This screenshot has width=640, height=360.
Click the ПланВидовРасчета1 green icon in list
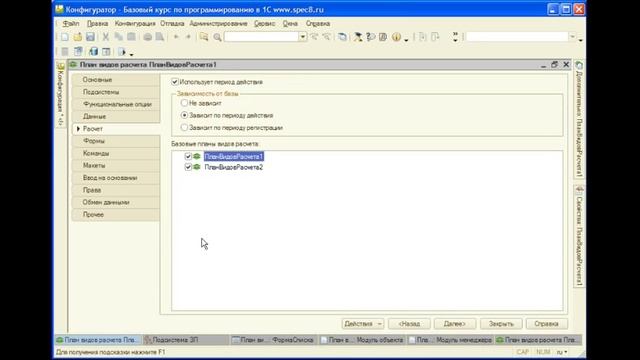coord(197,156)
